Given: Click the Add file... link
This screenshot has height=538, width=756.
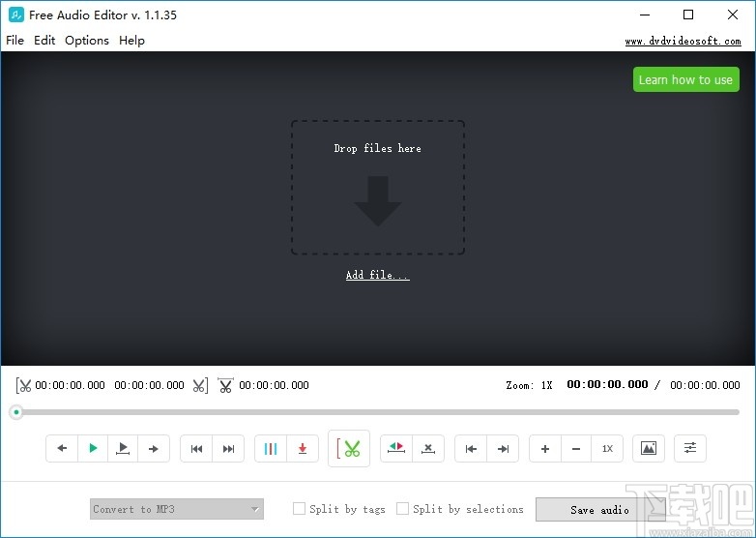Looking at the screenshot, I should (378, 275).
